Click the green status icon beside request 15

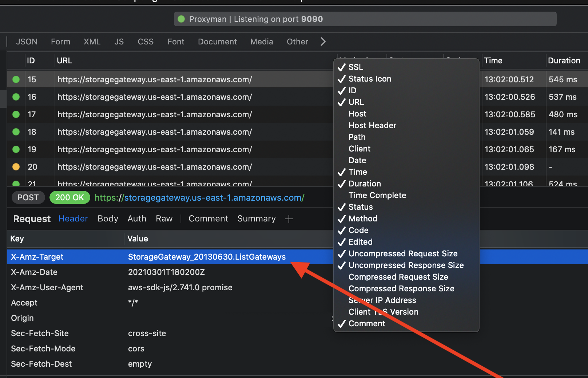16,79
